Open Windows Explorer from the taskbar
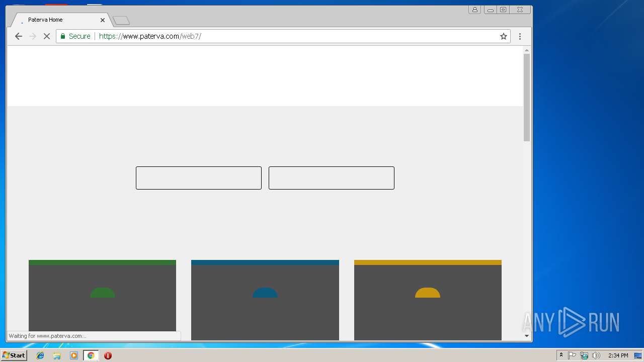Image resolution: width=644 pixels, height=362 pixels. (57, 355)
